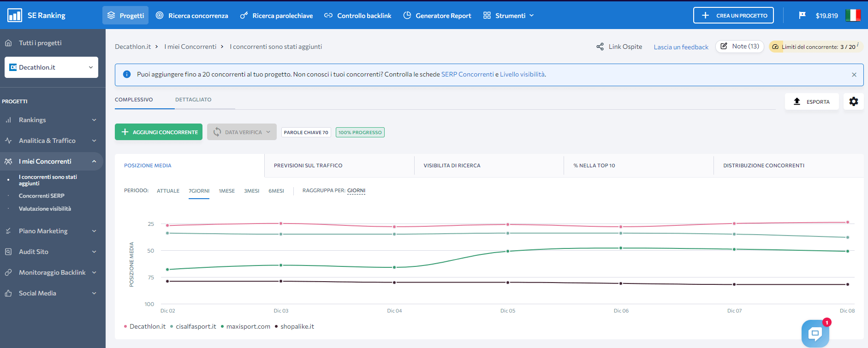This screenshot has height=348, width=868.
Task: Select the ATTUALE period option
Action: 168,191
